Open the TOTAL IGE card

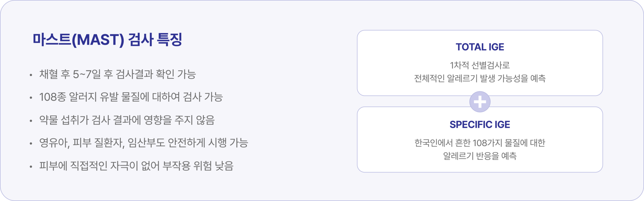(x=480, y=63)
